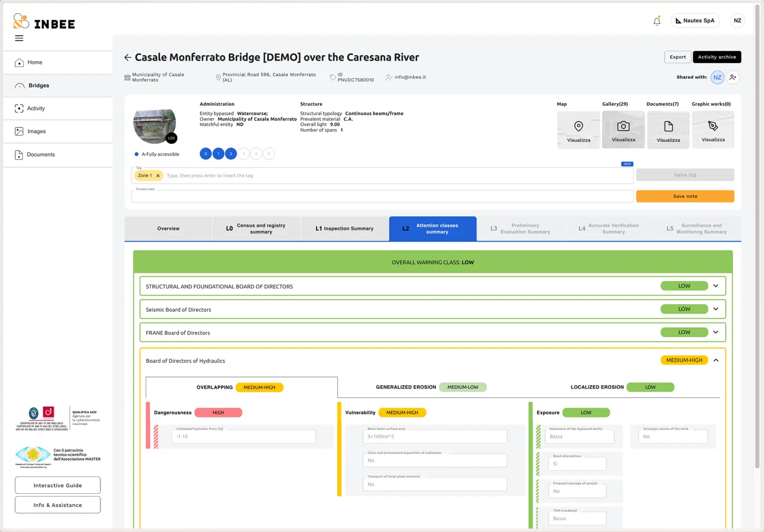The image size is (764, 532).
Task: Click in the Private note field
Action: tap(382, 196)
